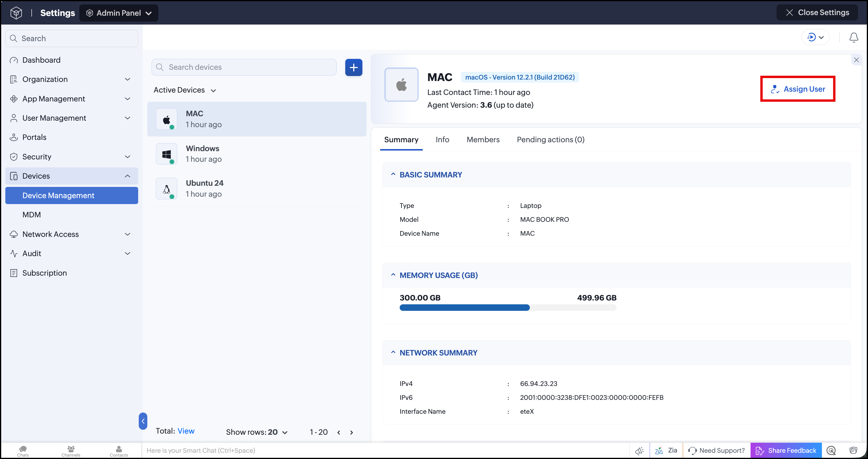Click the announcement megaphone icon
The height and width of the screenshot is (459, 868).
639,451
